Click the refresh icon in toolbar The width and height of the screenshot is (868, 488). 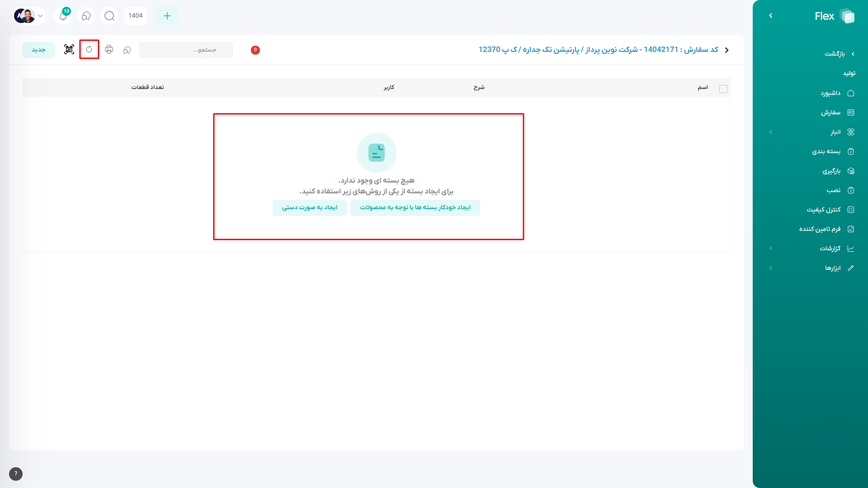coord(89,50)
